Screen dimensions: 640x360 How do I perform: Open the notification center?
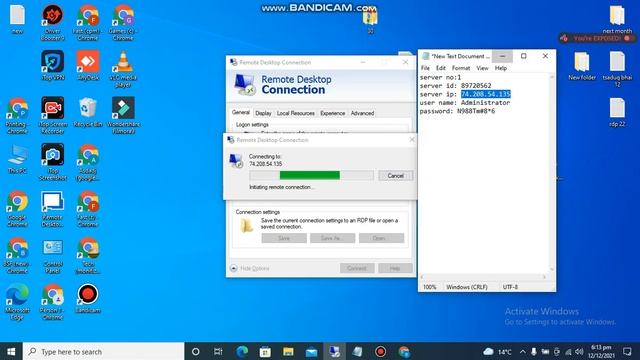tap(627, 351)
